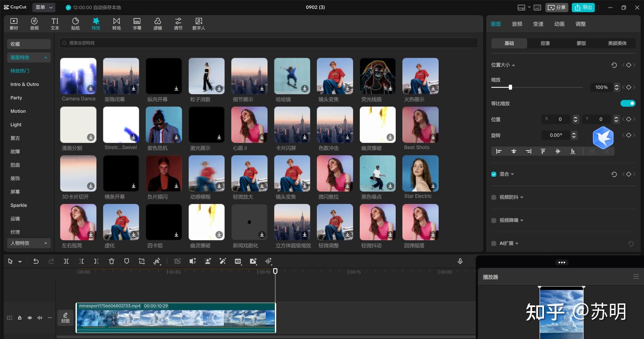Click the split clip tool icon

pos(66,261)
